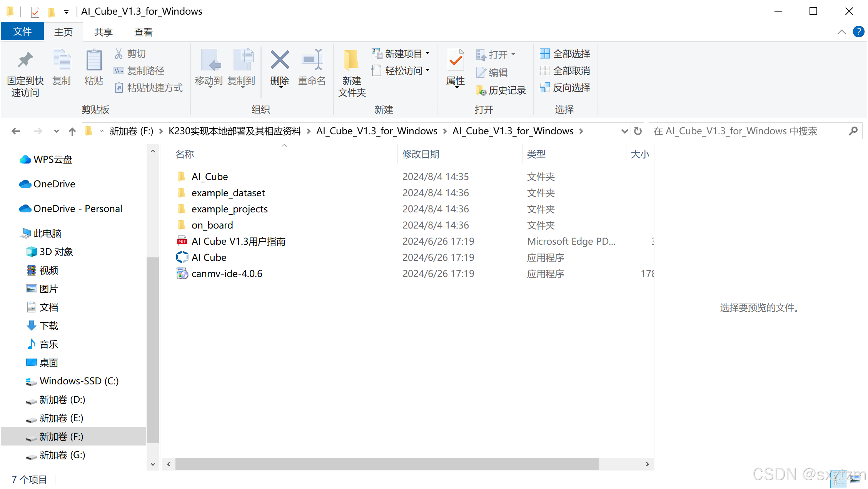The image size is (868, 489).
Task: Click K230实现本地部署及其相应资料 breadcrumb
Action: tap(235, 131)
